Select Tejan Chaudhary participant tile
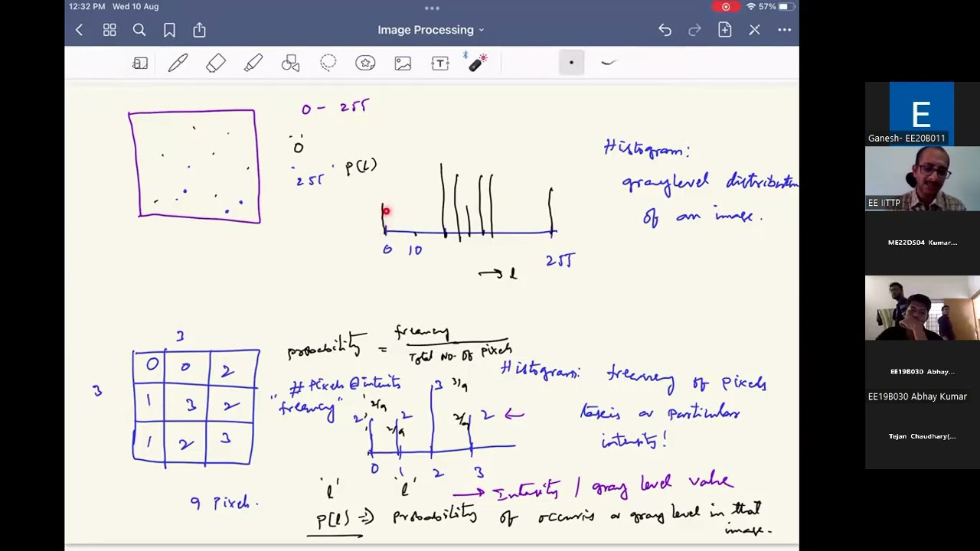Image resolution: width=980 pixels, height=551 pixels. click(x=922, y=436)
